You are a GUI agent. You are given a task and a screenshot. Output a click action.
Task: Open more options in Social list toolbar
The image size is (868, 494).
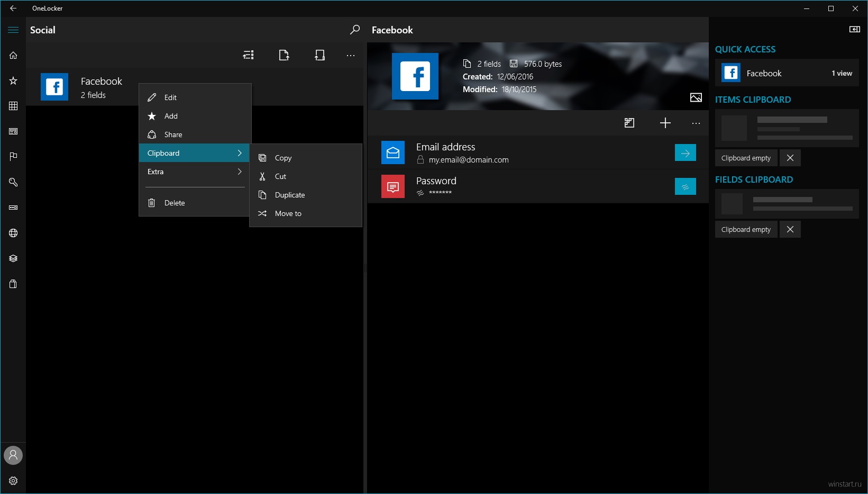351,55
